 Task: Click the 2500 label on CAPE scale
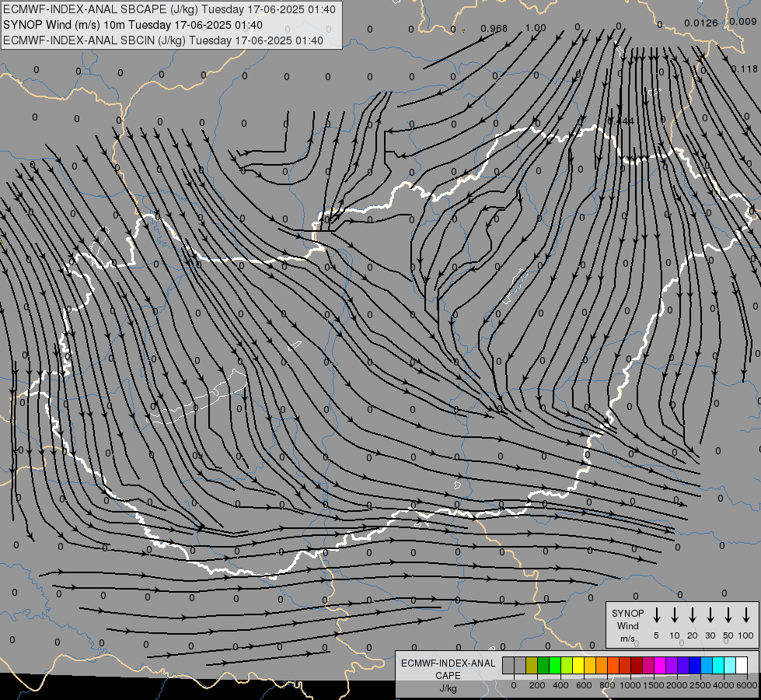pos(700,685)
